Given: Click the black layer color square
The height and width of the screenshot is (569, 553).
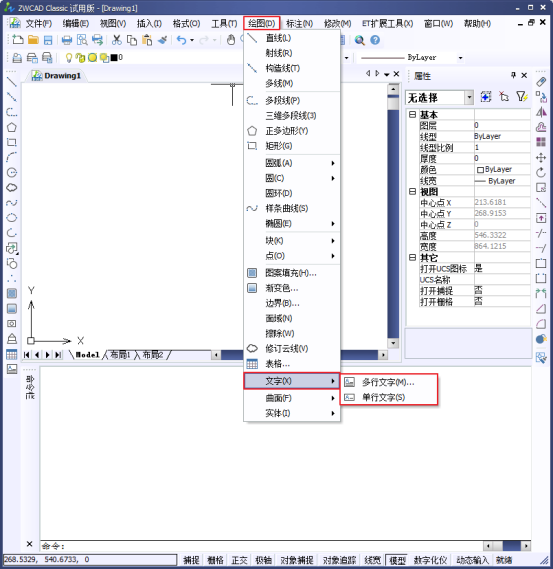Looking at the screenshot, I should tap(114, 57).
